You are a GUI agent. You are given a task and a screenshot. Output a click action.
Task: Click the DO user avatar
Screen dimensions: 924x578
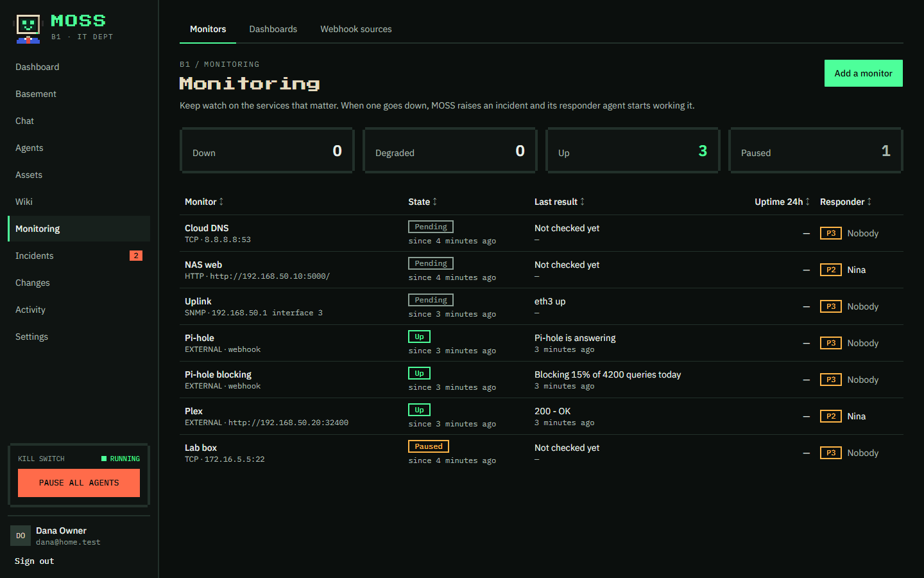click(21, 536)
